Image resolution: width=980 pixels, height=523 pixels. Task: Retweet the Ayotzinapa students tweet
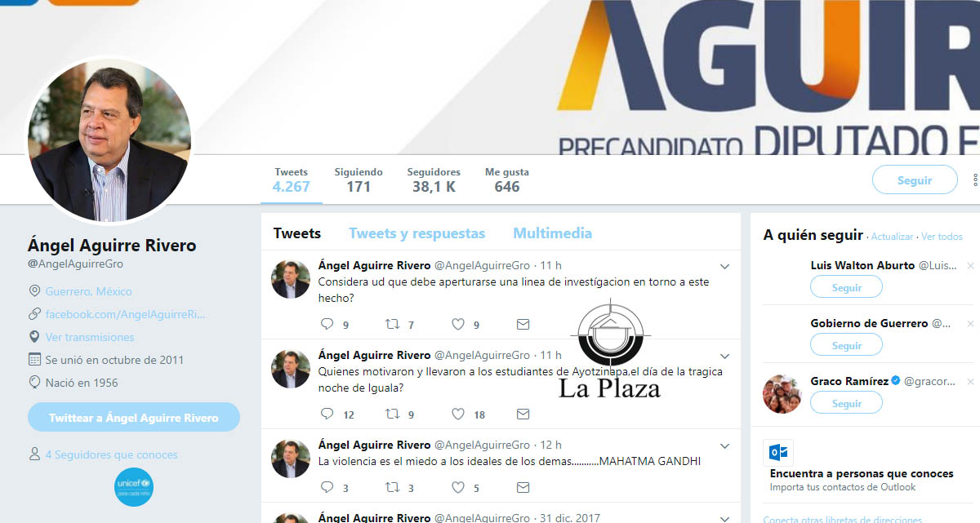click(393, 414)
